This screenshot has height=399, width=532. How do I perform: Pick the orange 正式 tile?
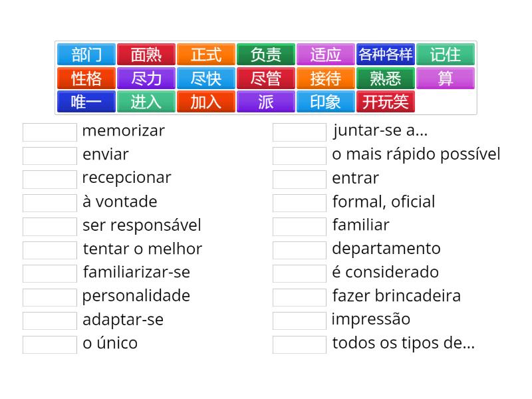(206, 55)
